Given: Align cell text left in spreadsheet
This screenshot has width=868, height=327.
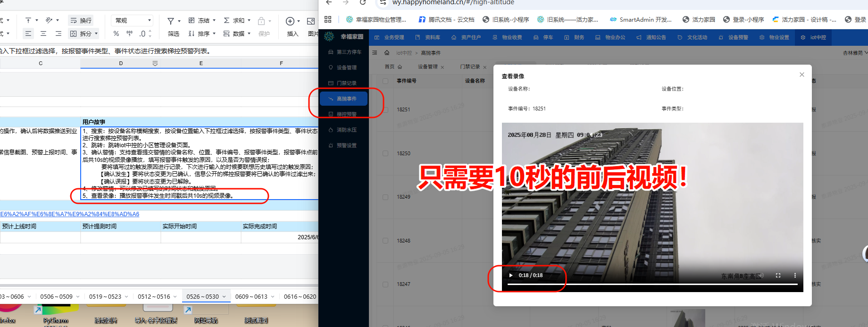Looking at the screenshot, I should [28, 34].
